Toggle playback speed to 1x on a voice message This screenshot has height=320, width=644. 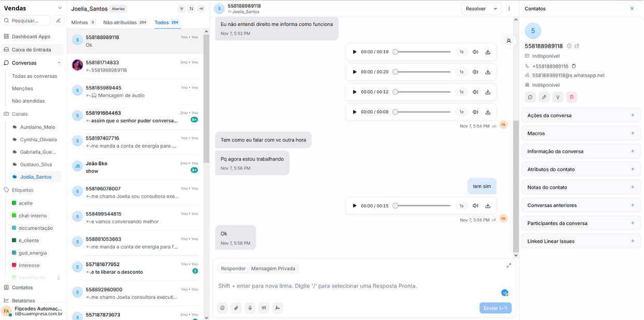tap(462, 51)
